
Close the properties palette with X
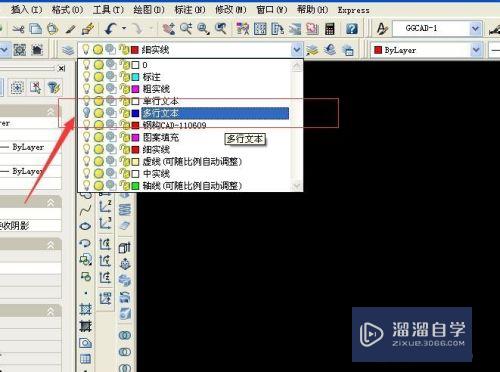(x=61, y=69)
